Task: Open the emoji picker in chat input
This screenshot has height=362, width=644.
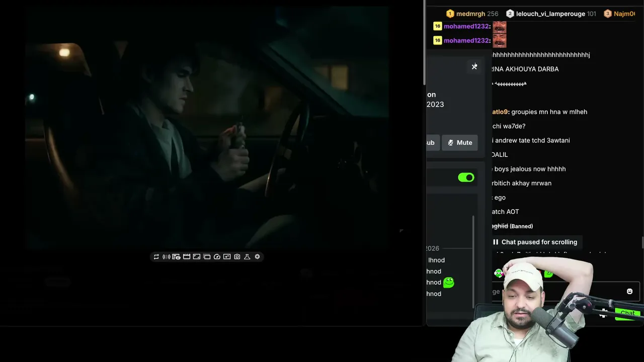Action: coord(629,292)
